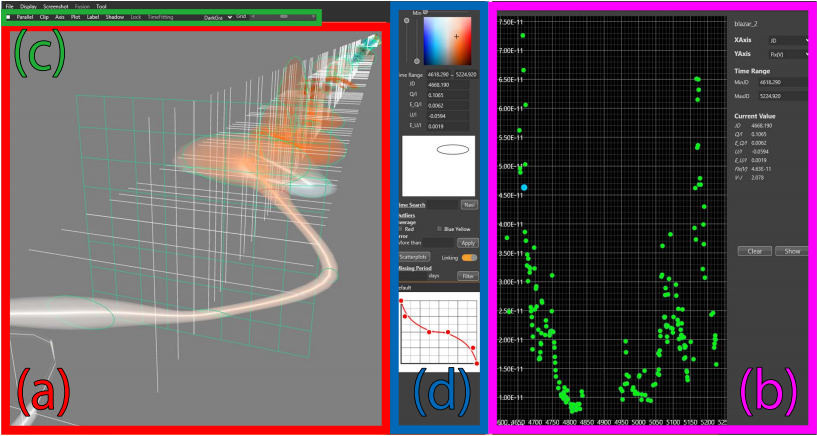Check the Blue Yellow checkbox
The width and height of the screenshot is (817, 436).
(x=439, y=228)
